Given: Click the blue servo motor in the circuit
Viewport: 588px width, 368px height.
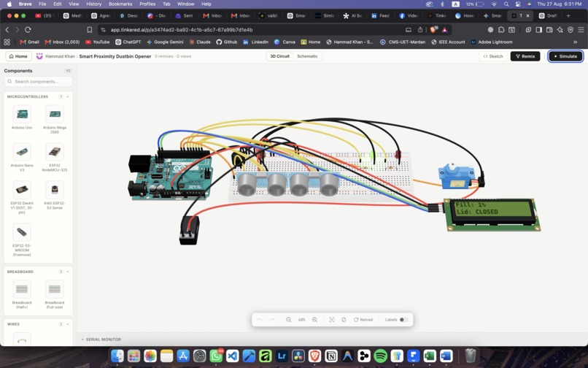Looking at the screenshot, I should [x=457, y=177].
